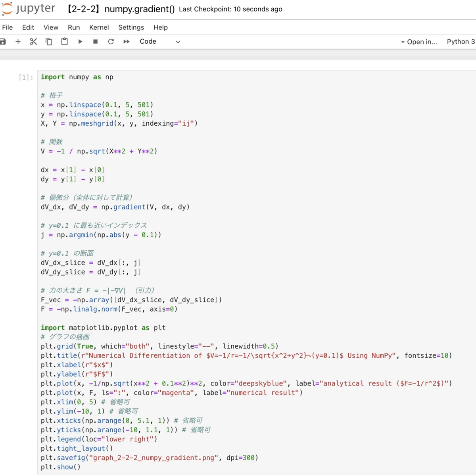Click the plt.ylabel(r"$F$") line
The image size is (476, 476).
click(77, 374)
